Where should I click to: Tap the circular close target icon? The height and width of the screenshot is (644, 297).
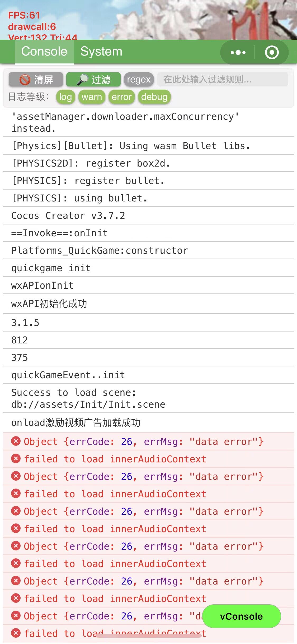click(x=272, y=52)
